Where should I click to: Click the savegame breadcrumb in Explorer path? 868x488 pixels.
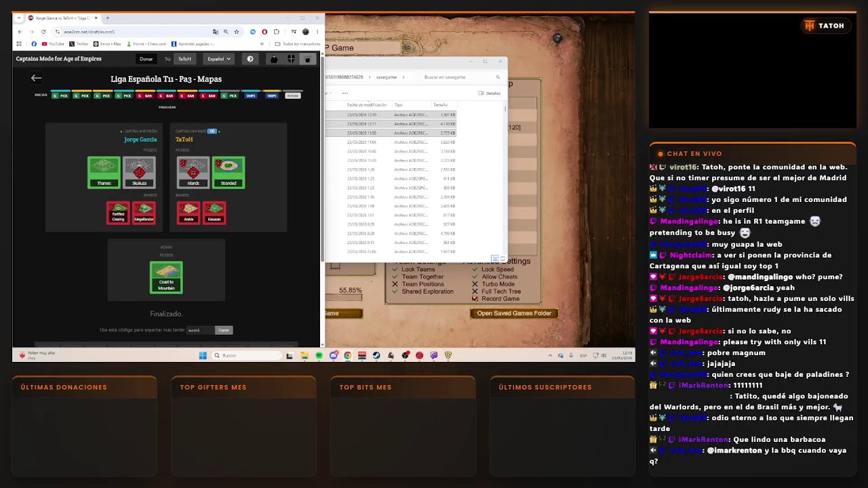pyautogui.click(x=387, y=77)
